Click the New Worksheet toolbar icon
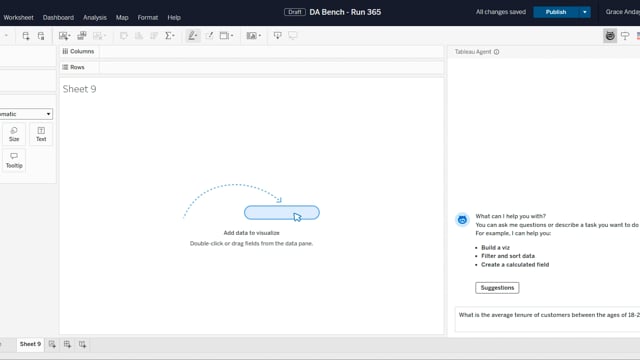Image resolution: width=640 pixels, height=360 pixels. [64, 36]
